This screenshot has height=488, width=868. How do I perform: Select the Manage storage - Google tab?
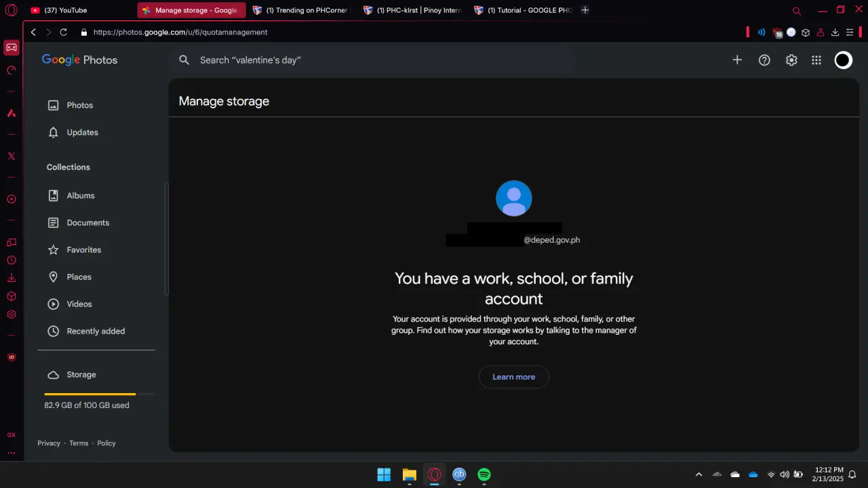pos(191,10)
